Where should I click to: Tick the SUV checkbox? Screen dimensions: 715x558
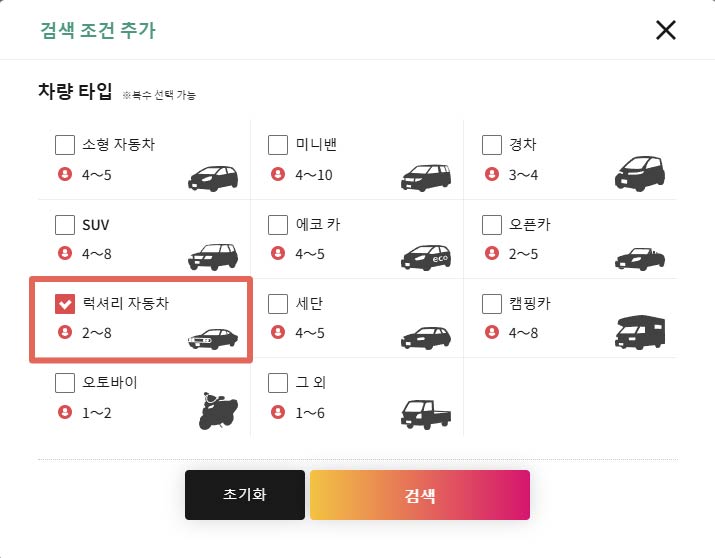[65, 225]
